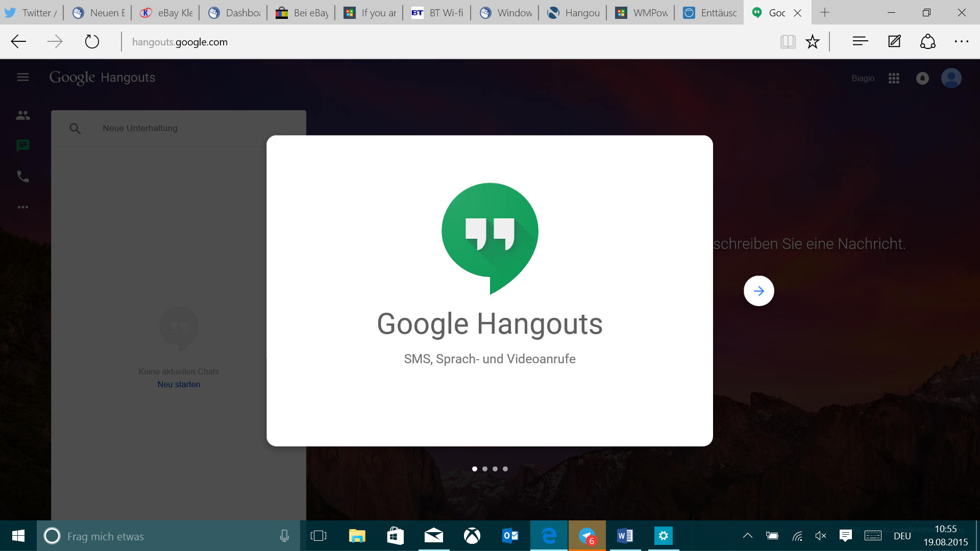Open reading view icon

coord(788,41)
